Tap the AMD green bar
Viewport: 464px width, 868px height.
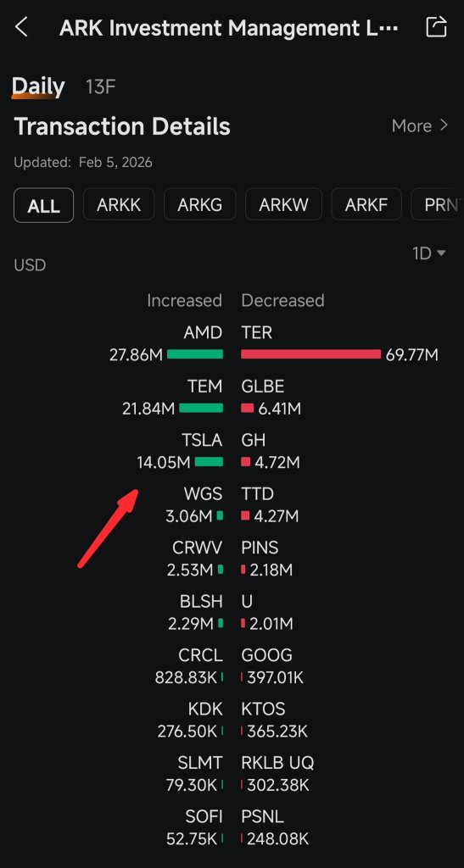click(x=195, y=354)
